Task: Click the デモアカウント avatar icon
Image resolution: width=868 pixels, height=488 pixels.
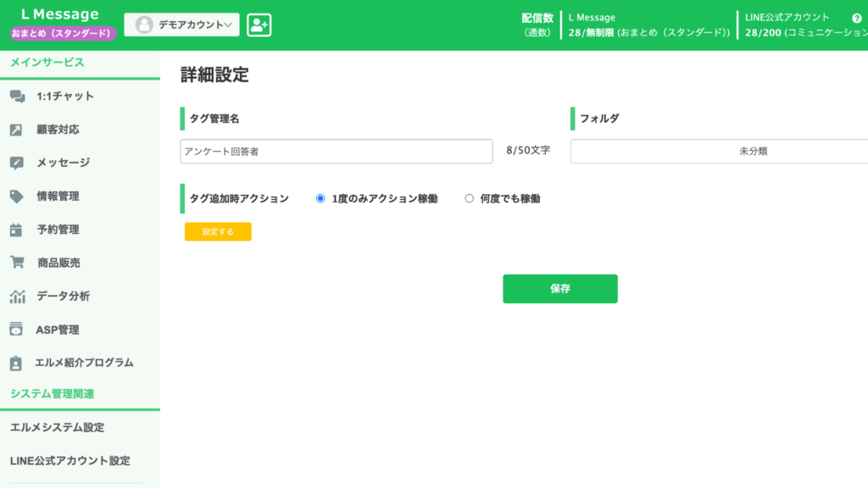Action: [144, 25]
